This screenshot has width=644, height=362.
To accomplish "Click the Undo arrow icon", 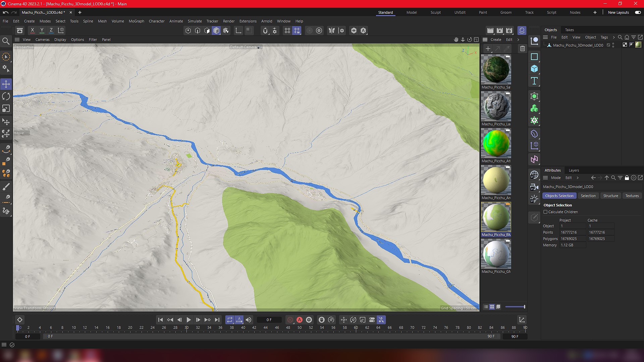I will pos(5,12).
